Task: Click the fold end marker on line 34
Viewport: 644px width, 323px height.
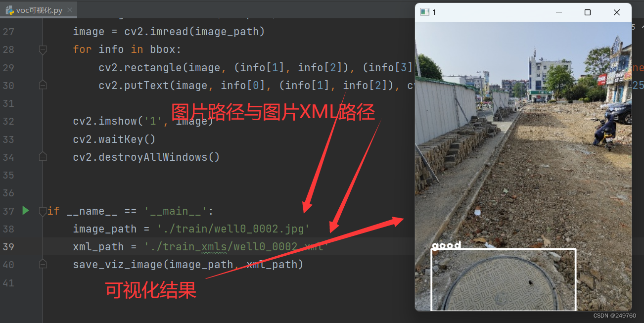Action: [x=43, y=157]
